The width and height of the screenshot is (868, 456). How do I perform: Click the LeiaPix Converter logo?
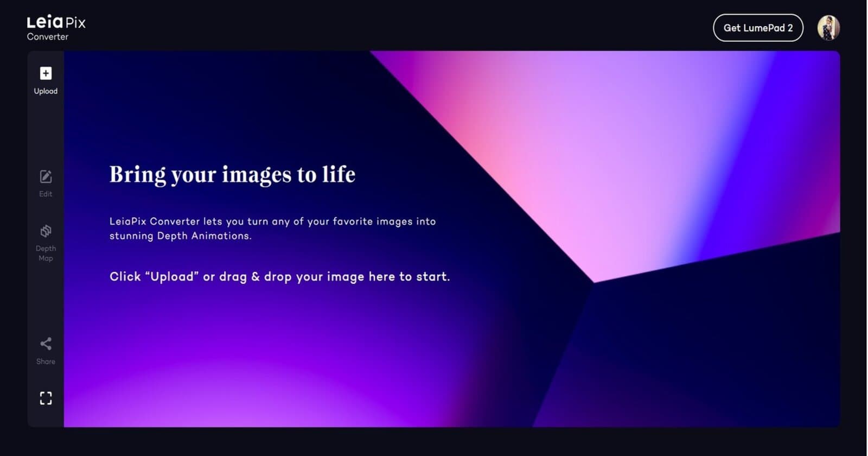56,28
